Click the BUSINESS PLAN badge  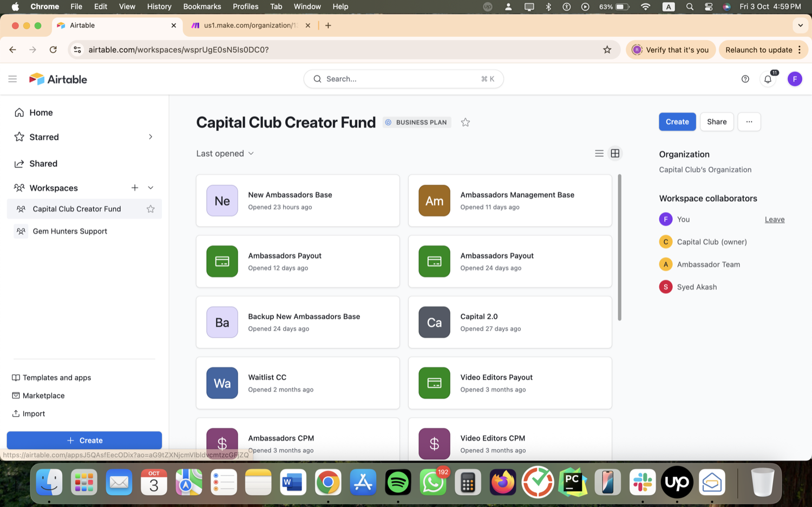(x=417, y=122)
